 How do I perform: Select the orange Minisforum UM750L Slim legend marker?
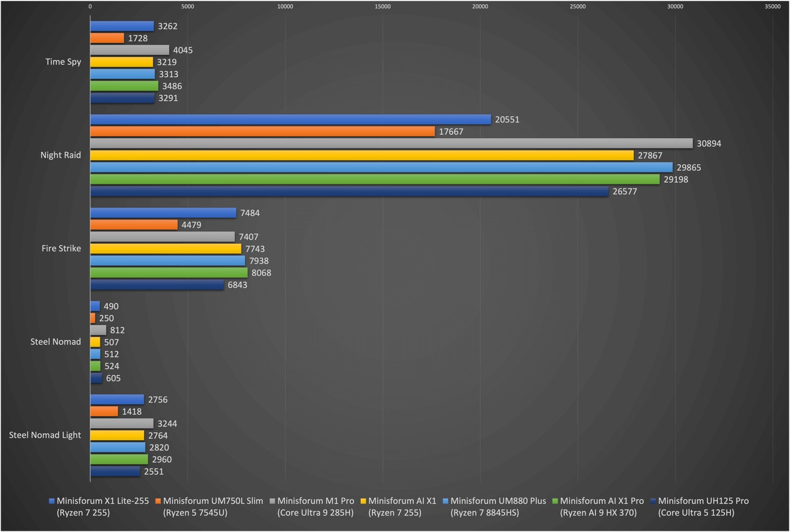coord(158,501)
